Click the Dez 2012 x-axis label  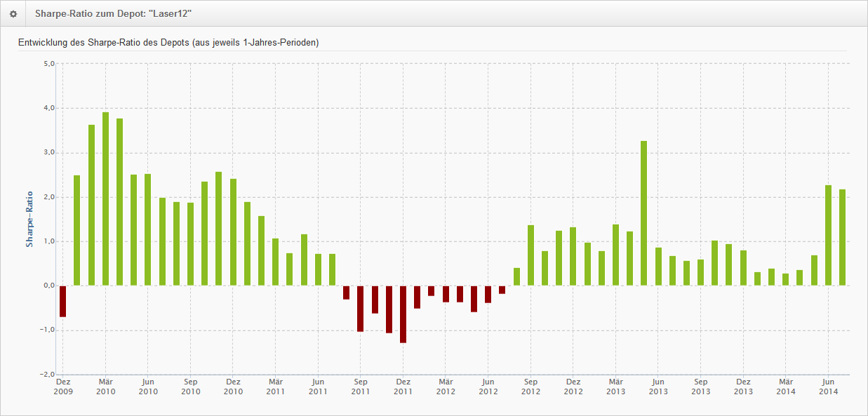[573, 387]
